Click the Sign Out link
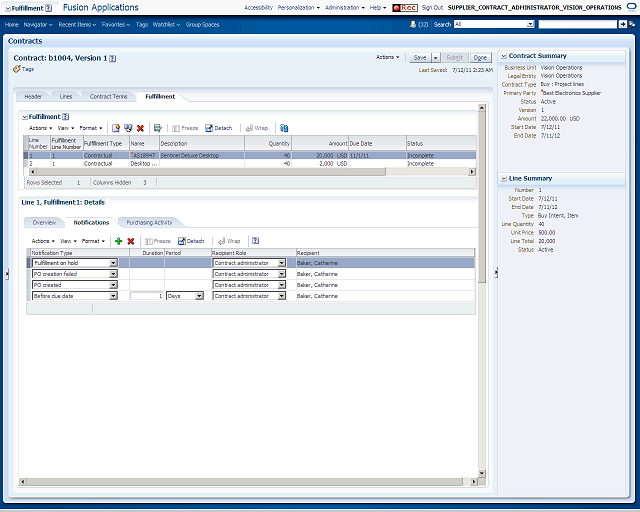 coord(432,8)
